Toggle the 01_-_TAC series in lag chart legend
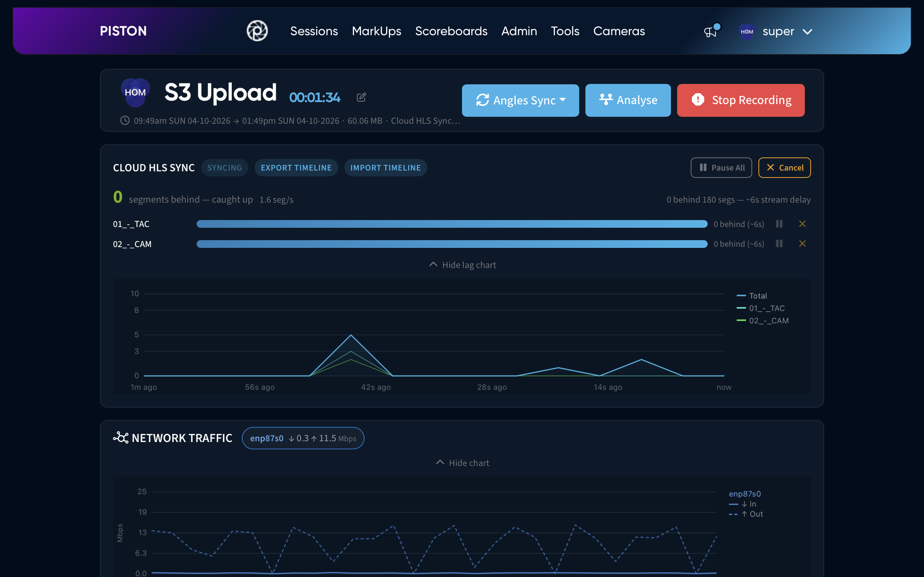This screenshot has height=577, width=924. [x=761, y=308]
